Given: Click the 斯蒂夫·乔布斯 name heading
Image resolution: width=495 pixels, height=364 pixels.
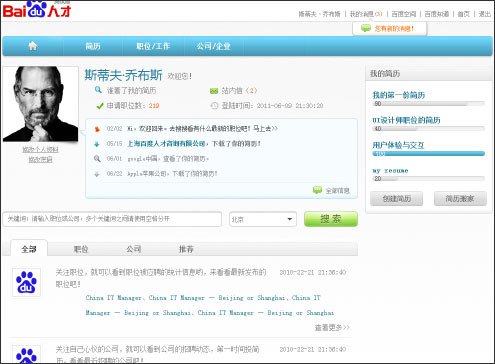Looking at the screenshot, I should 123,75.
